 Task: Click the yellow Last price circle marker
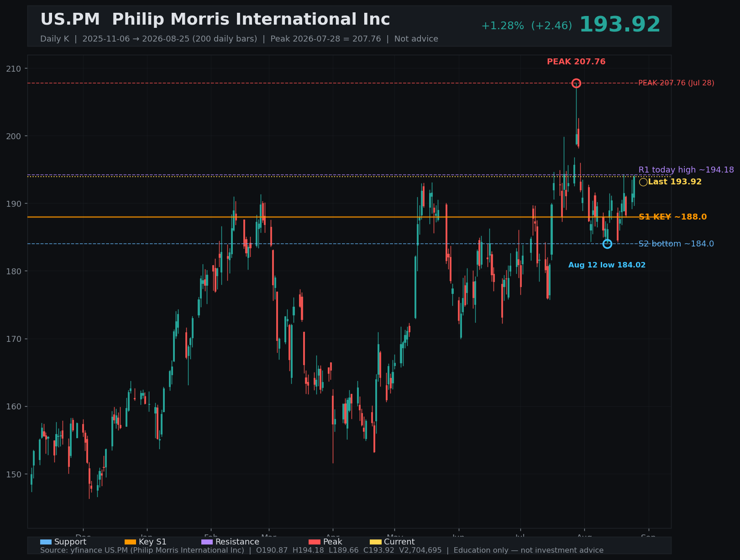pos(643,182)
